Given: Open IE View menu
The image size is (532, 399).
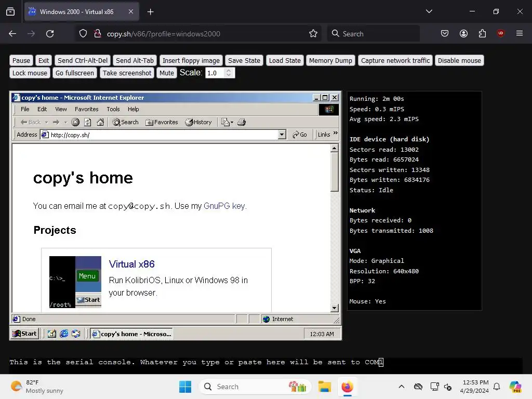Looking at the screenshot, I should pos(61,109).
